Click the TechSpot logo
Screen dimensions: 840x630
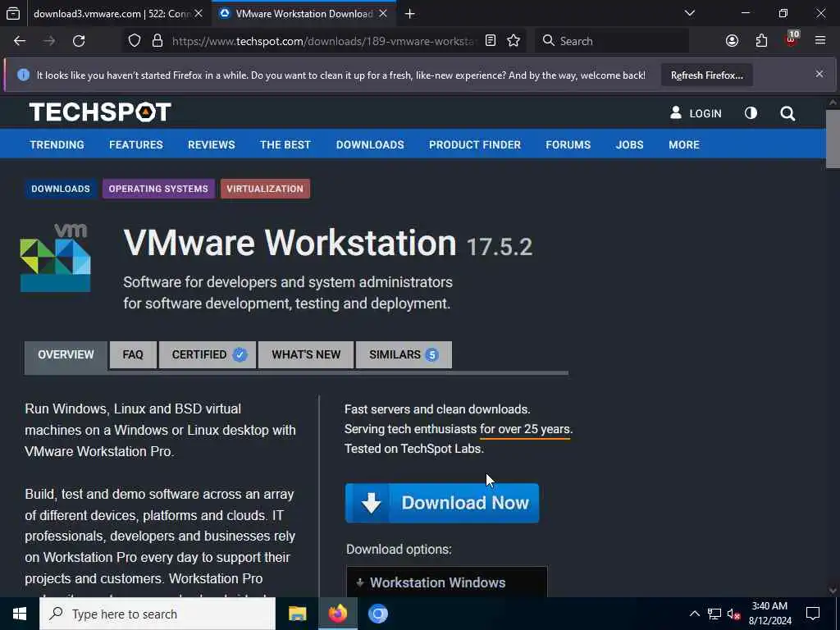pyautogui.click(x=99, y=112)
